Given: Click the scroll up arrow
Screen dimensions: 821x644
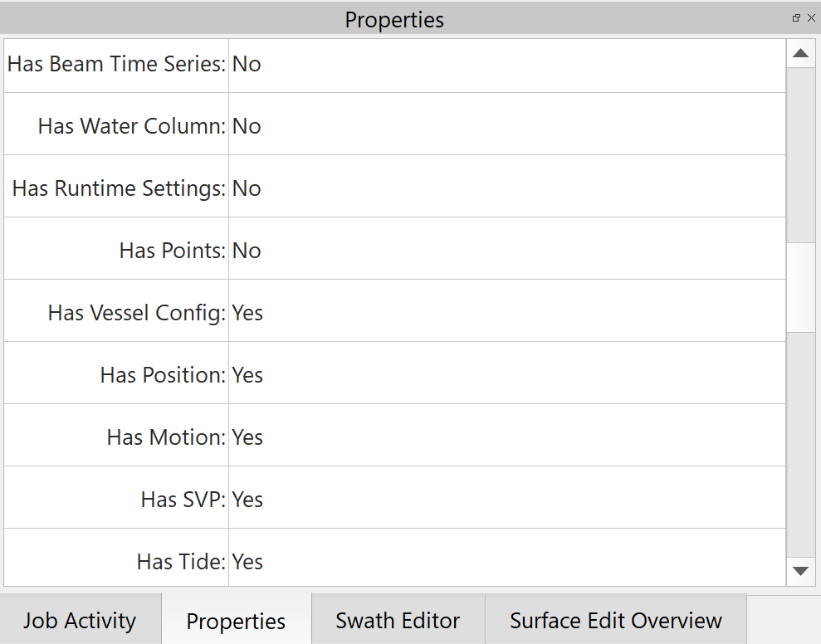Looking at the screenshot, I should (800, 54).
